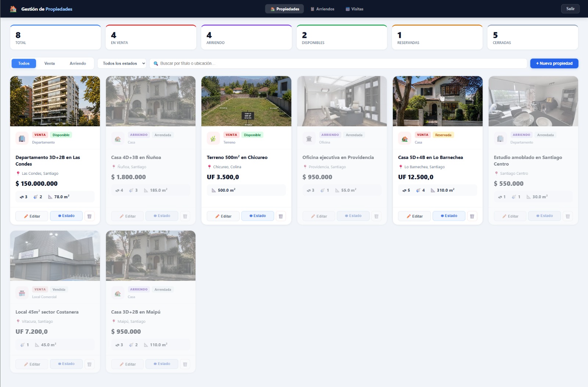
Task: Change Estado of Casa en Lo Barnechea
Action: (449, 216)
